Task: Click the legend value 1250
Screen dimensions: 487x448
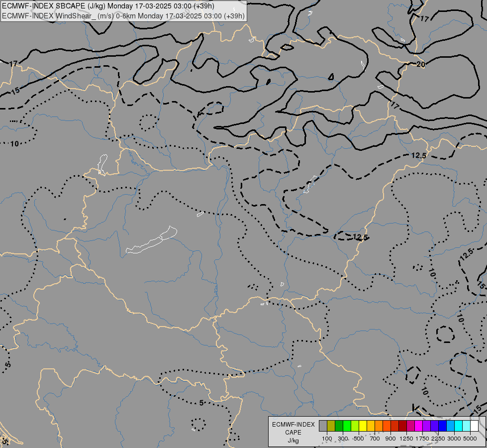Action: 406,439
